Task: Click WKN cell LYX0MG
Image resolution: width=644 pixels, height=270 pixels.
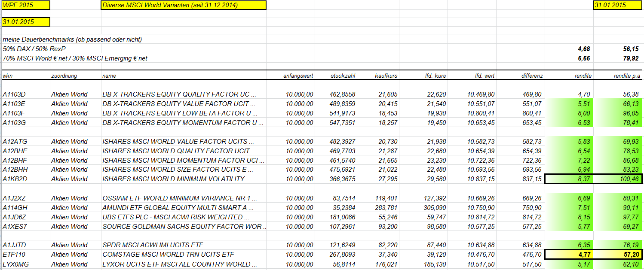Action: click(15, 264)
